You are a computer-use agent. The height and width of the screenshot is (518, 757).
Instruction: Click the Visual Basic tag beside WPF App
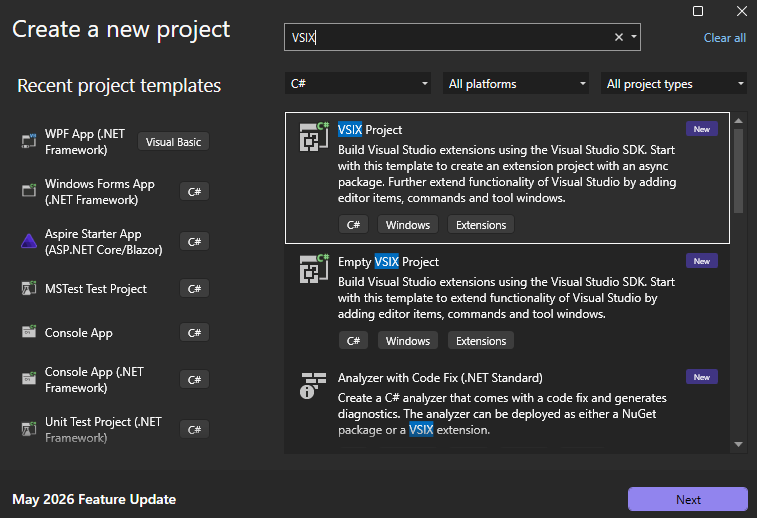173,142
